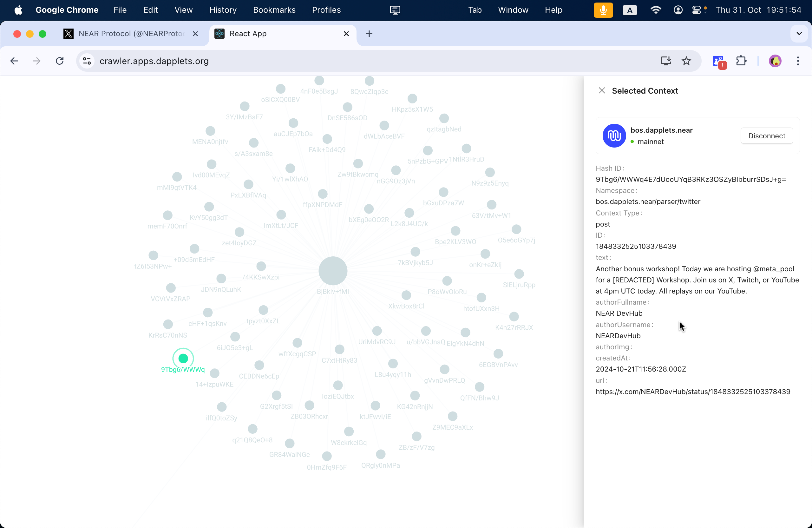Open Chrome three-dot menu
The width and height of the screenshot is (812, 528).
[798, 61]
